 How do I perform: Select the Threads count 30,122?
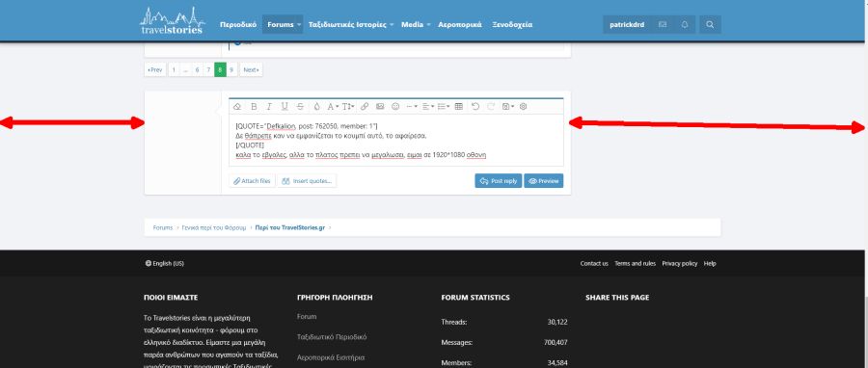(556, 322)
